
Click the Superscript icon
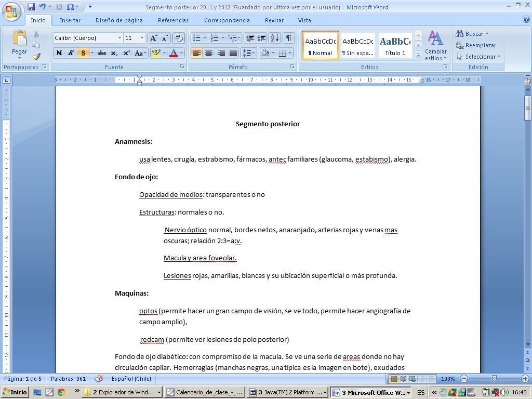pos(126,53)
